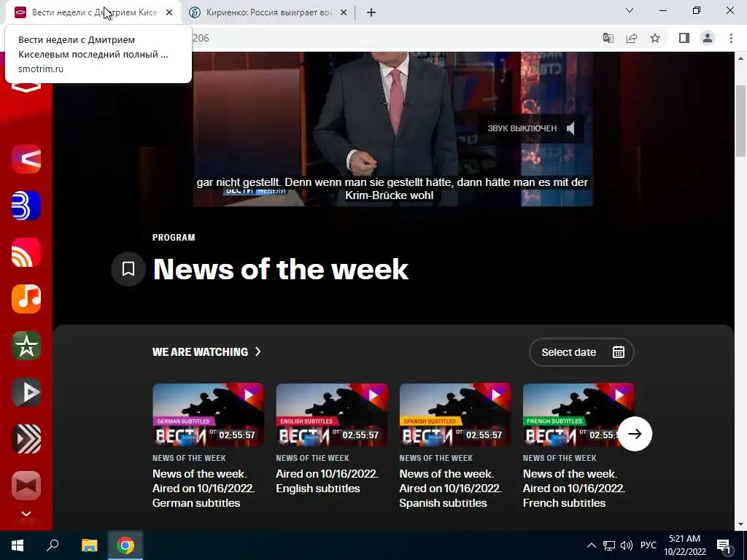This screenshot has width=747, height=560.
Task: Show hidden system tray icons
Action: (591, 545)
